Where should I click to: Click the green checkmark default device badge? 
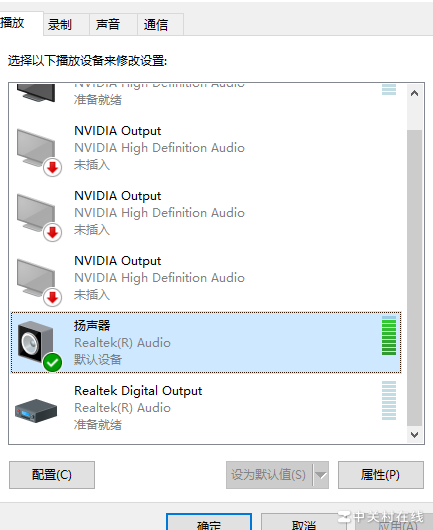52,362
